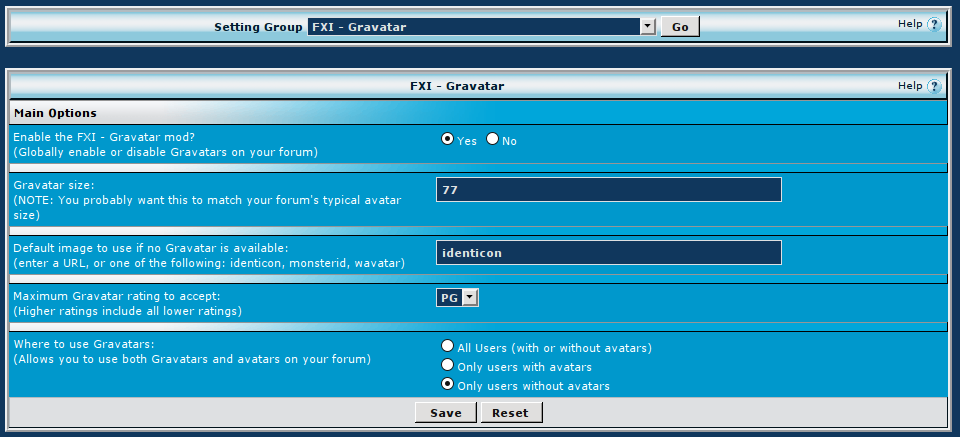Expand the Maximum Gravatar rating PG dropdown
The width and height of the screenshot is (960, 437).
pos(470,297)
